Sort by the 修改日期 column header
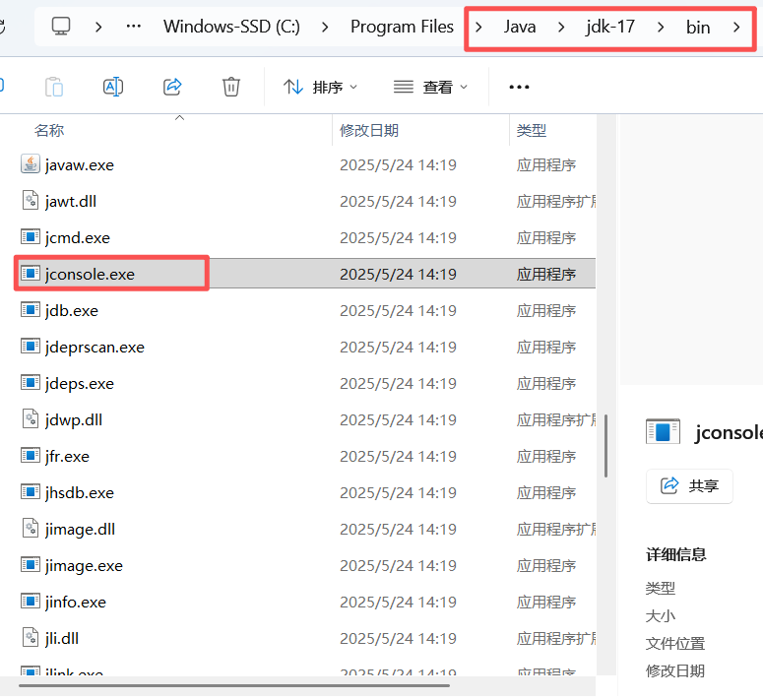763x700 pixels. (x=369, y=130)
